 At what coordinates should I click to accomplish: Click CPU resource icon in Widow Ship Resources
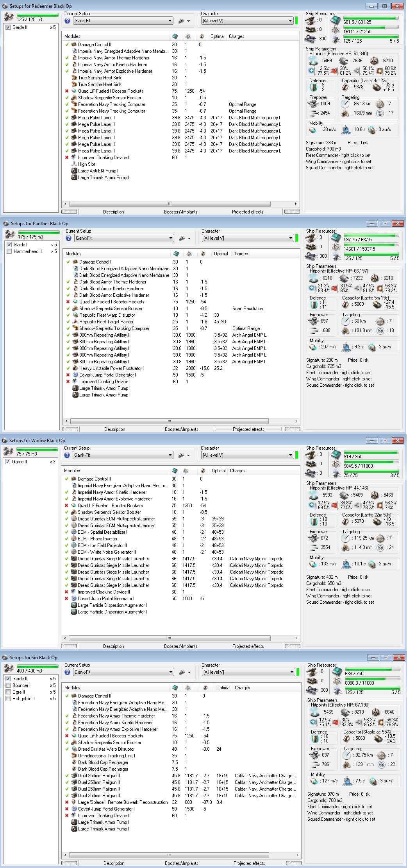[336, 455]
